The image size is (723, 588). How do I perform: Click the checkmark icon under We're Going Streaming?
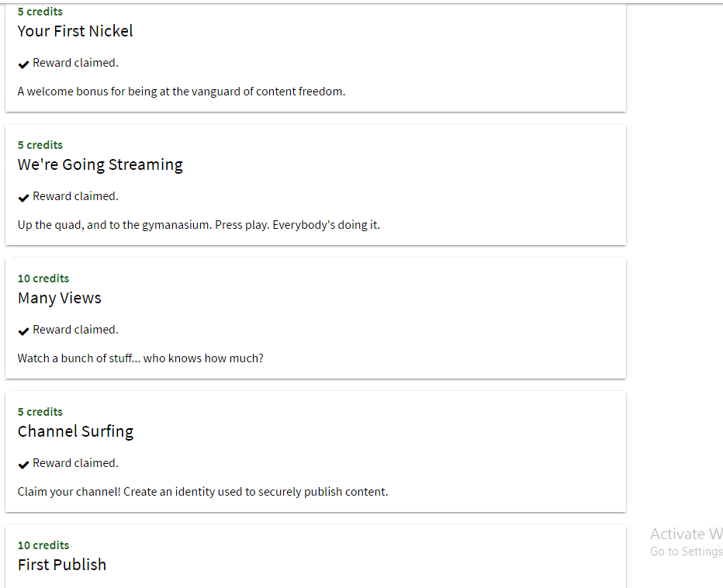23,197
